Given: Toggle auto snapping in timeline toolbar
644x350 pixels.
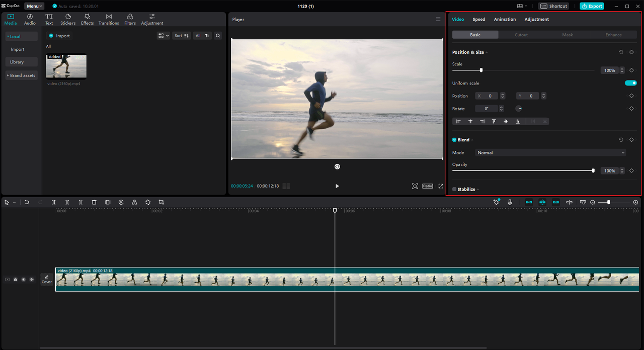Looking at the screenshot, I should 542,202.
